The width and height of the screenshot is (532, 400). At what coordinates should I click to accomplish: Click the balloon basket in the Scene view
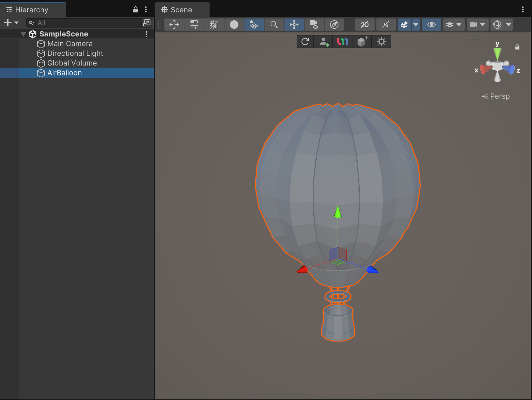338,323
